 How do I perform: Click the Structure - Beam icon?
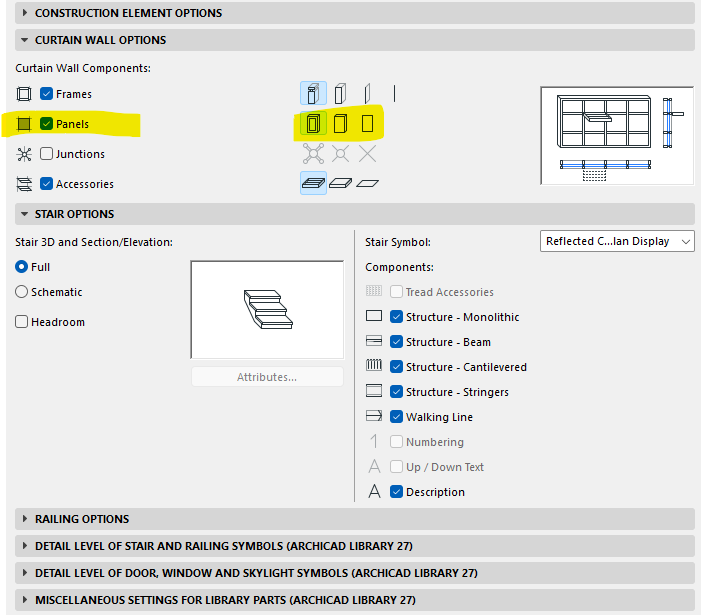click(374, 341)
